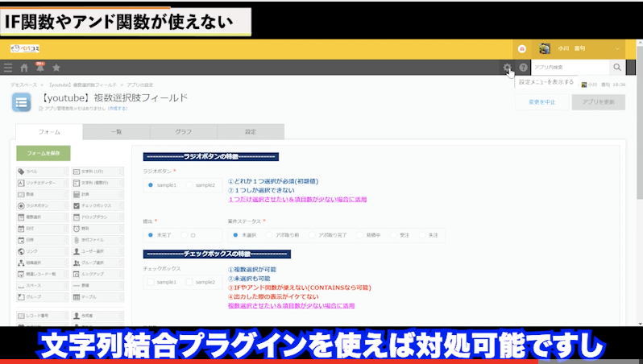643x364 pixels.
Task: Open the gear settings menu
Action: coord(507,68)
